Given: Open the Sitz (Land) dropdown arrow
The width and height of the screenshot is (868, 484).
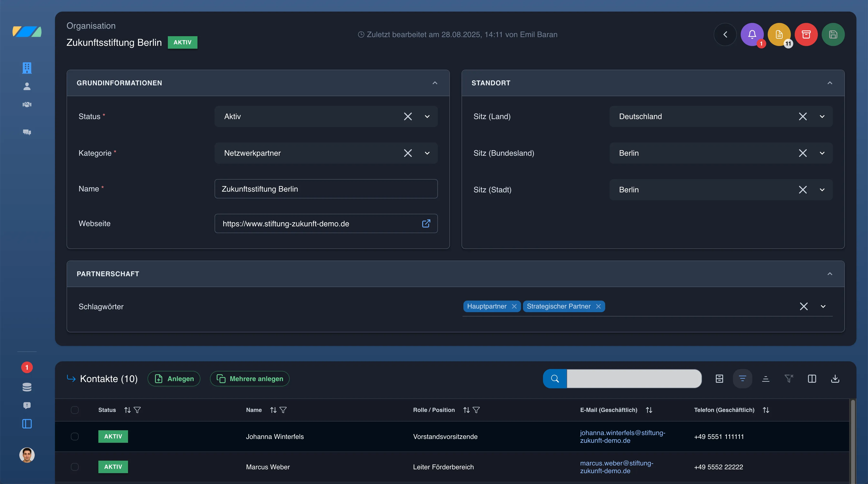Looking at the screenshot, I should coord(822,116).
